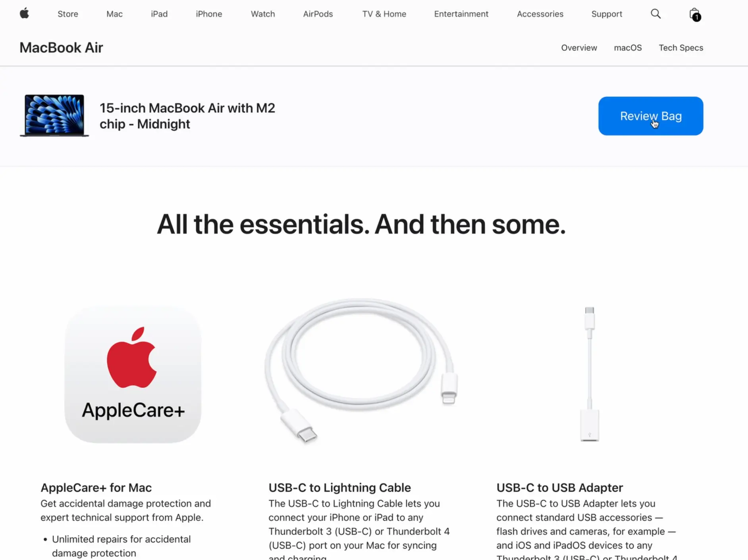Open the Entertainment menu
The width and height of the screenshot is (748, 560).
(x=461, y=14)
